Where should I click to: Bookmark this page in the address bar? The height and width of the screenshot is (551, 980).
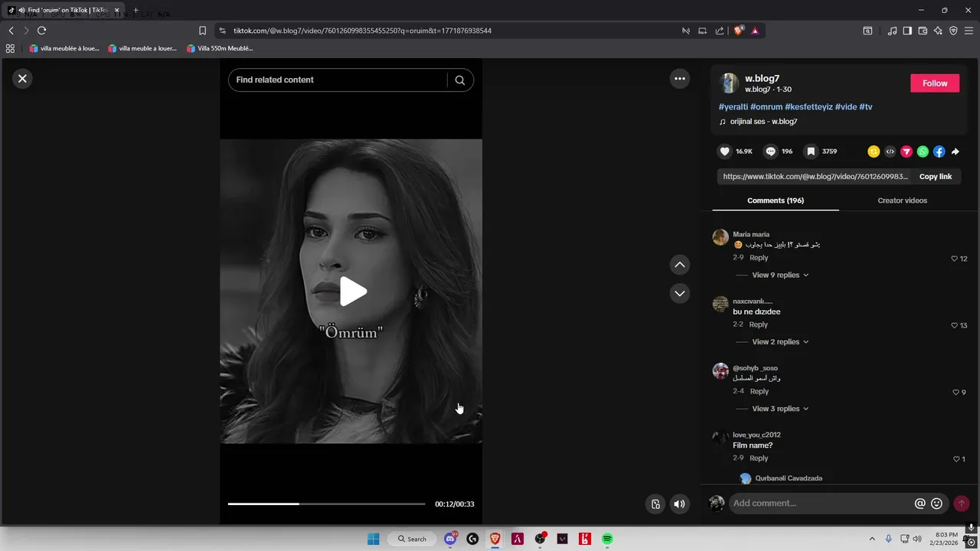202,31
